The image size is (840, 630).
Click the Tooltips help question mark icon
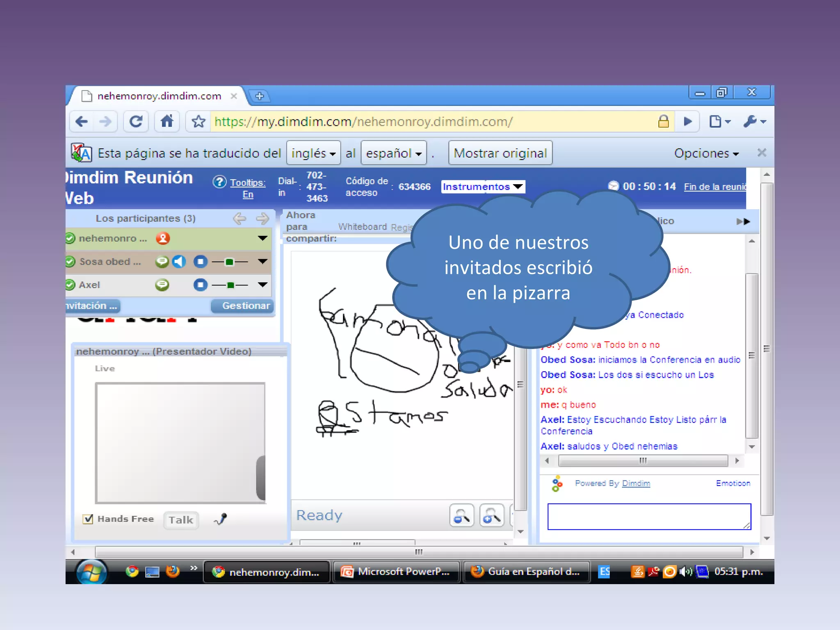pos(219,182)
